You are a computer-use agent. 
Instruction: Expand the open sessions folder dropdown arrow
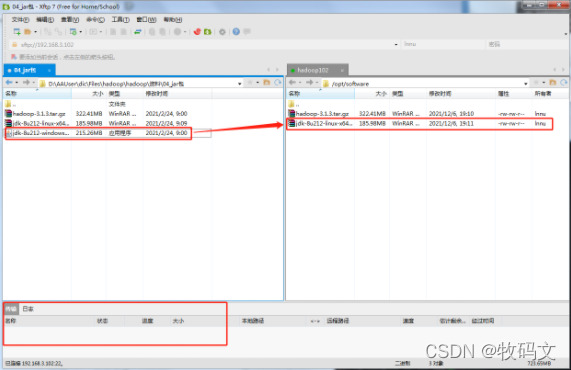coord(35,32)
